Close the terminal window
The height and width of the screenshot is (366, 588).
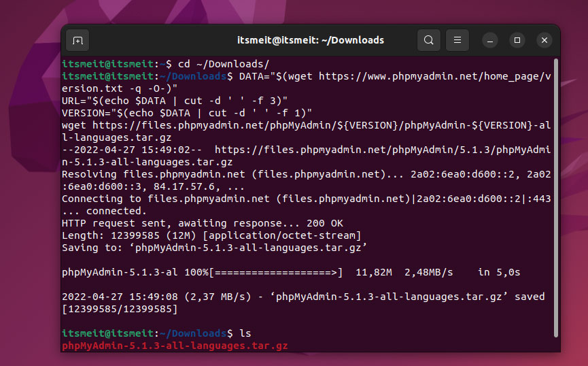pos(544,40)
